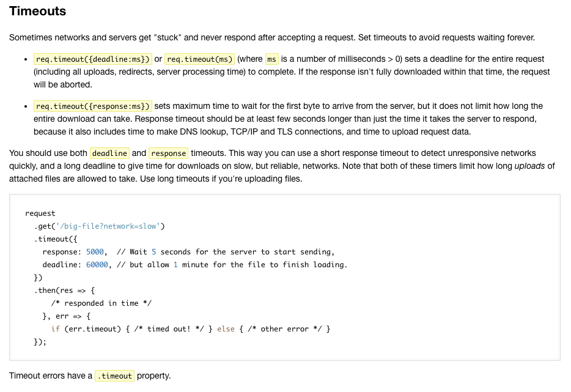This screenshot has width=571, height=392.
Task: Click the Timeouts section heading
Action: point(38,11)
